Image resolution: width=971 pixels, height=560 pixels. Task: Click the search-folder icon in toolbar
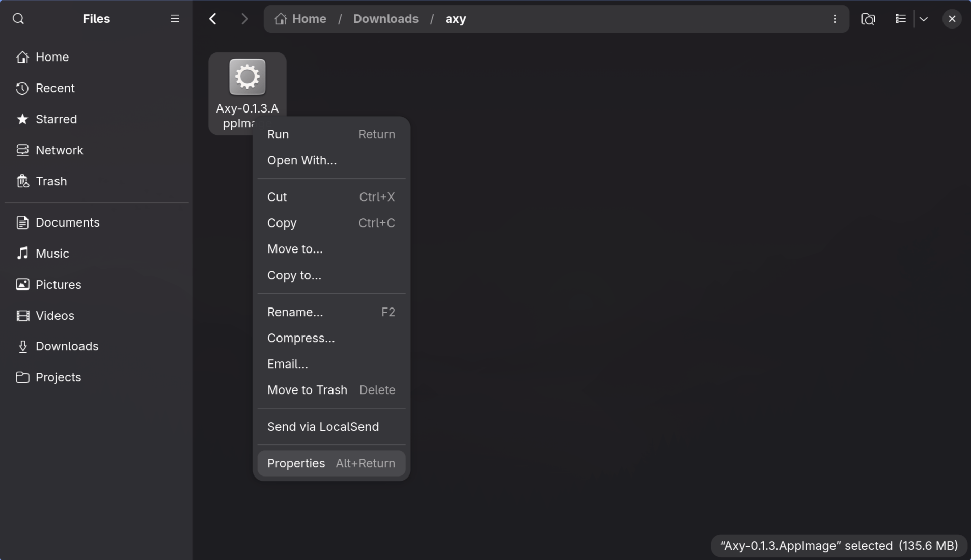coord(868,19)
